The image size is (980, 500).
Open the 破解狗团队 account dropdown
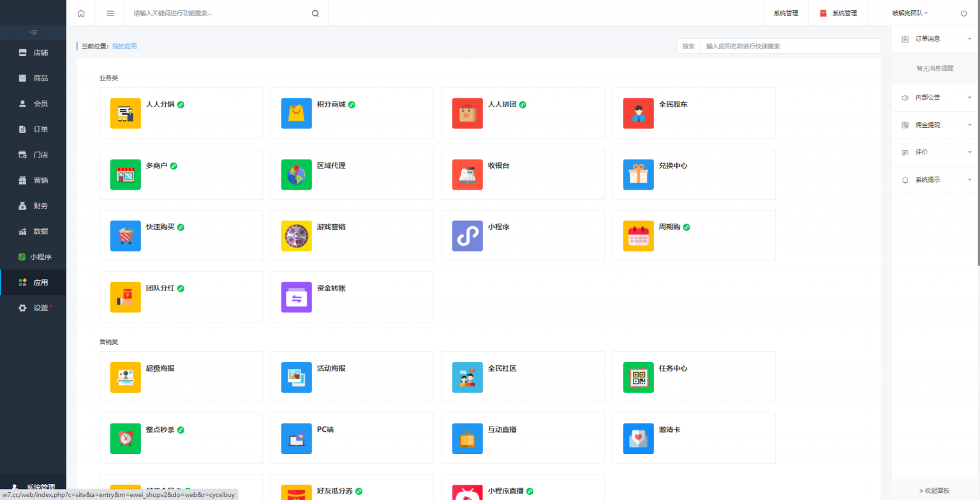[x=909, y=13]
